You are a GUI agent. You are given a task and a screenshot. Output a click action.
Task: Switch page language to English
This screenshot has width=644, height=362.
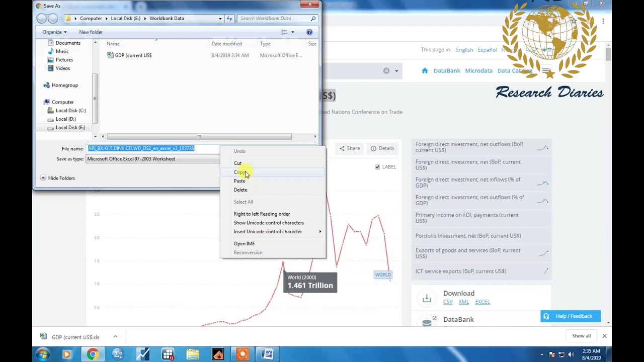point(464,50)
